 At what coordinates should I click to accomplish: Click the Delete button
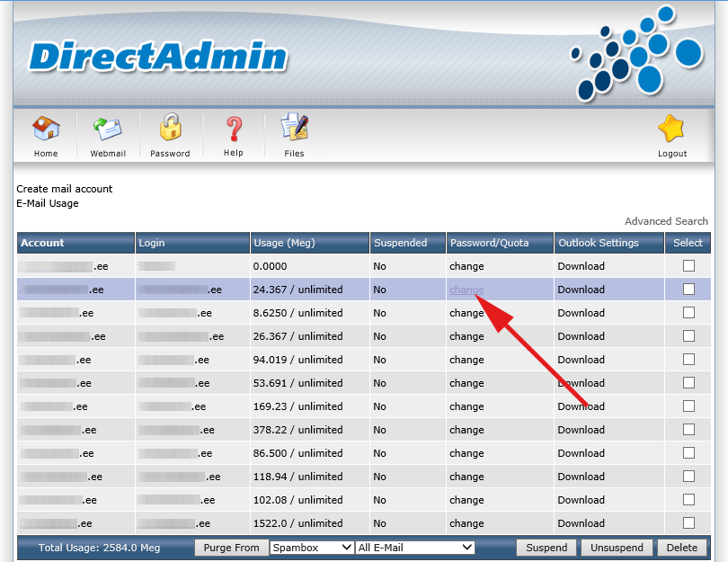[x=682, y=548]
